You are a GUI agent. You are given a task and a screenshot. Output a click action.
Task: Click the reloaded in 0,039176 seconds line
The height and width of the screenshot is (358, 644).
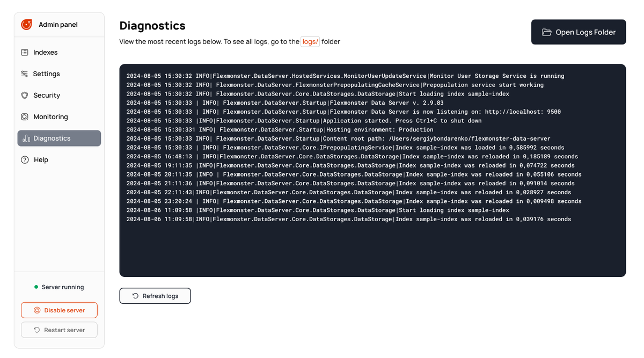(x=349, y=219)
